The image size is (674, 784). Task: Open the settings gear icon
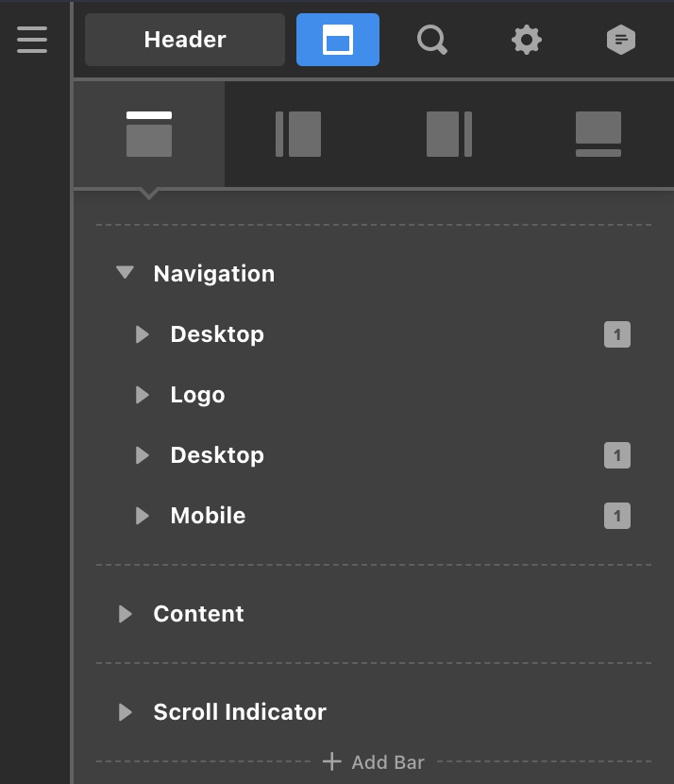tap(527, 40)
